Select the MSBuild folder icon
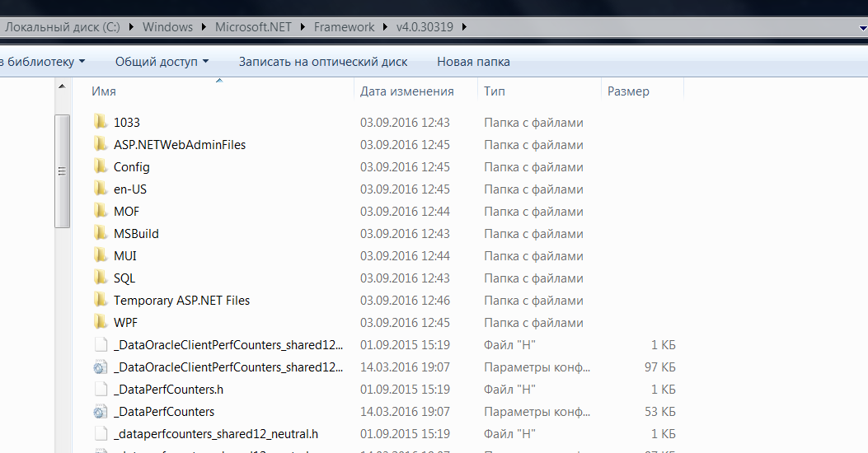This screenshot has width=868, height=453. coord(101,233)
